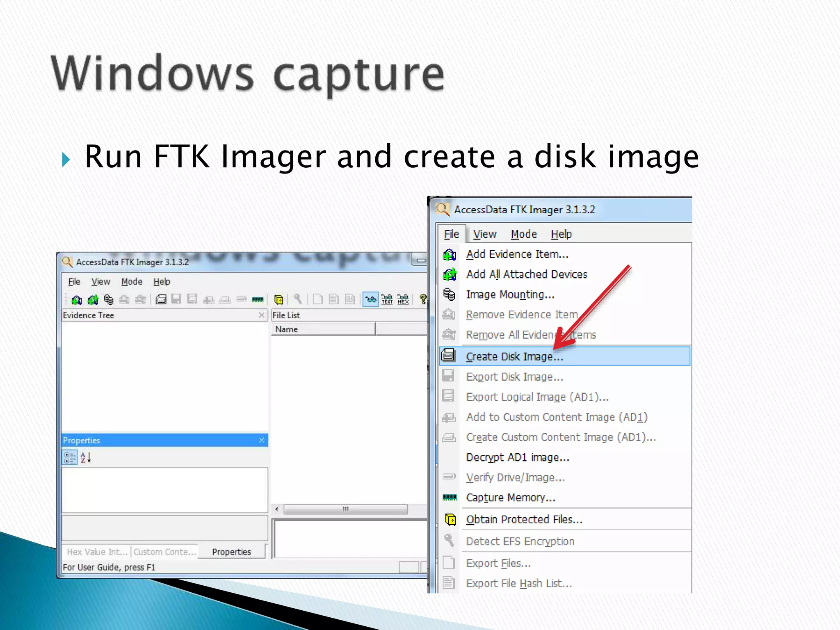Click Create Disk Image toolbar icon
Image resolution: width=840 pixels, height=630 pixels.
click(161, 299)
